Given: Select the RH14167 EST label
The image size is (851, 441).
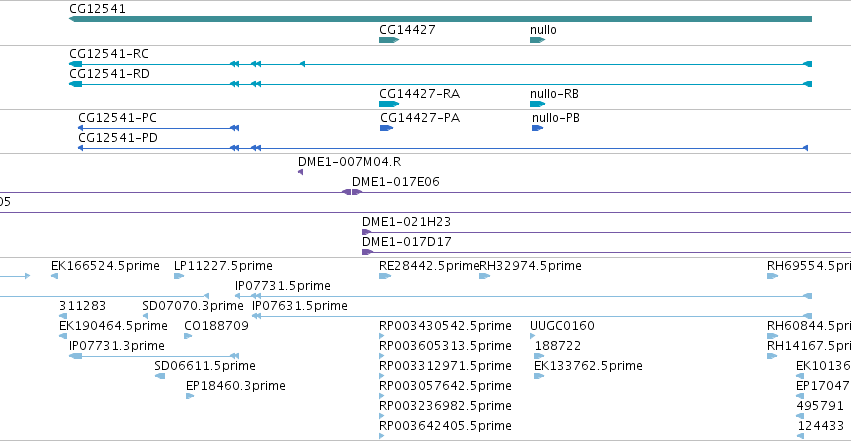Looking at the screenshot, I should pyautogui.click(x=809, y=346).
